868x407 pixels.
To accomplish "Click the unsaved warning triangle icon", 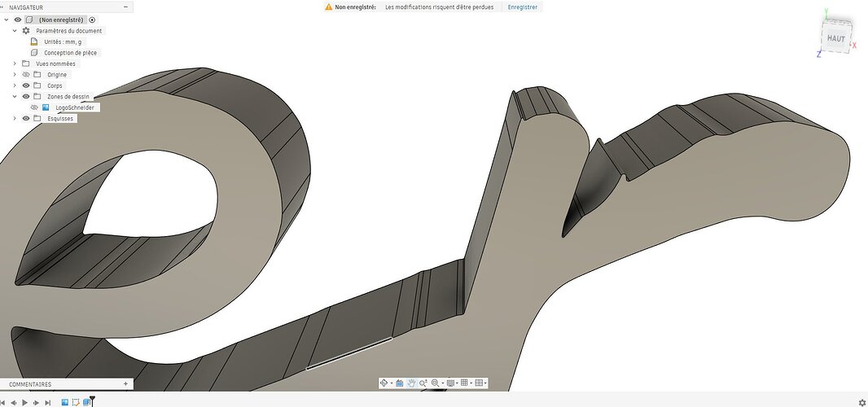I will (329, 7).
